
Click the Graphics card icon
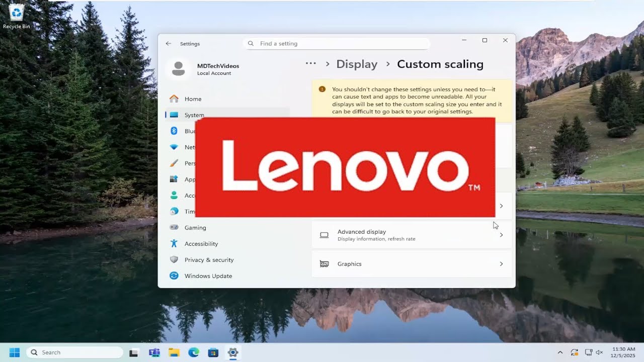(325, 264)
